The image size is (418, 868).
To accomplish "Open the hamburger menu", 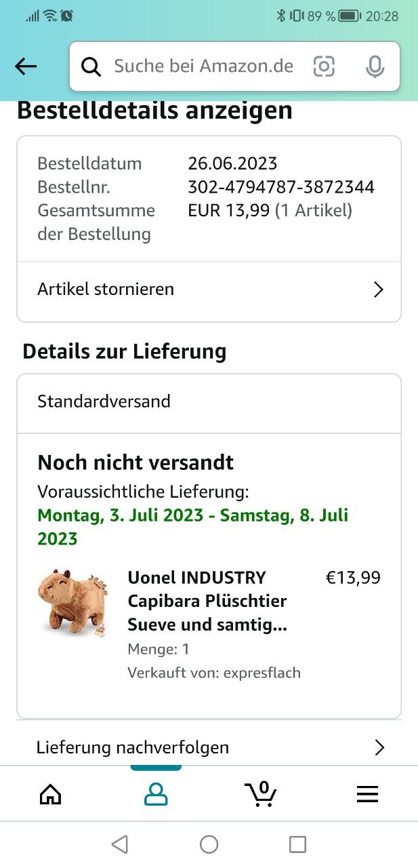I will point(367,794).
